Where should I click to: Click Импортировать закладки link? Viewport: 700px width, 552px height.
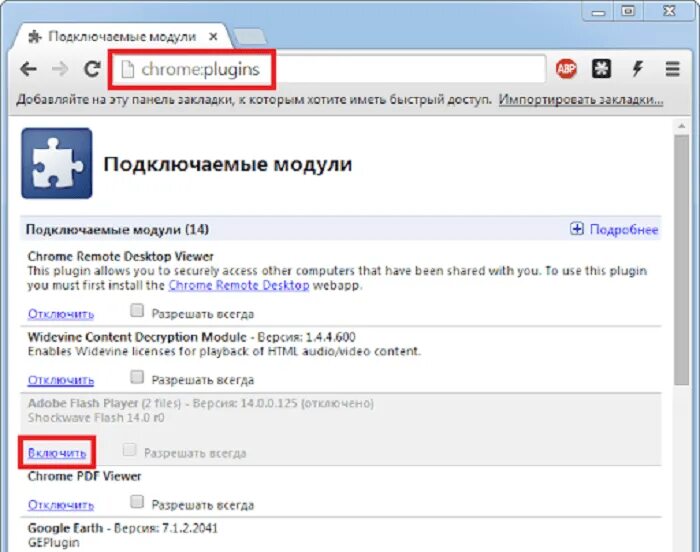(581, 99)
